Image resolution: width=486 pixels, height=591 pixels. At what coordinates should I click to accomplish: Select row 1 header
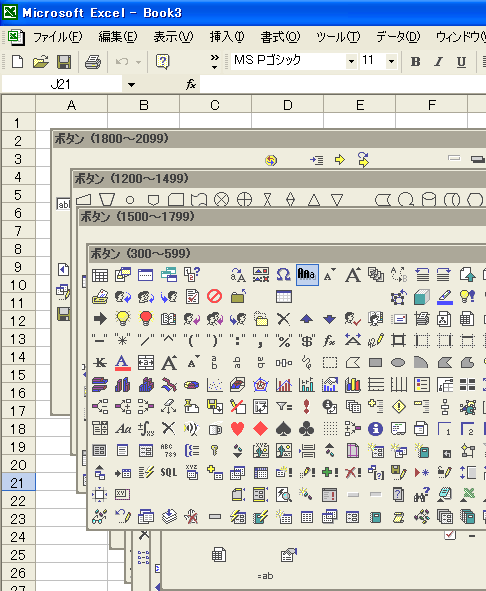18,123
